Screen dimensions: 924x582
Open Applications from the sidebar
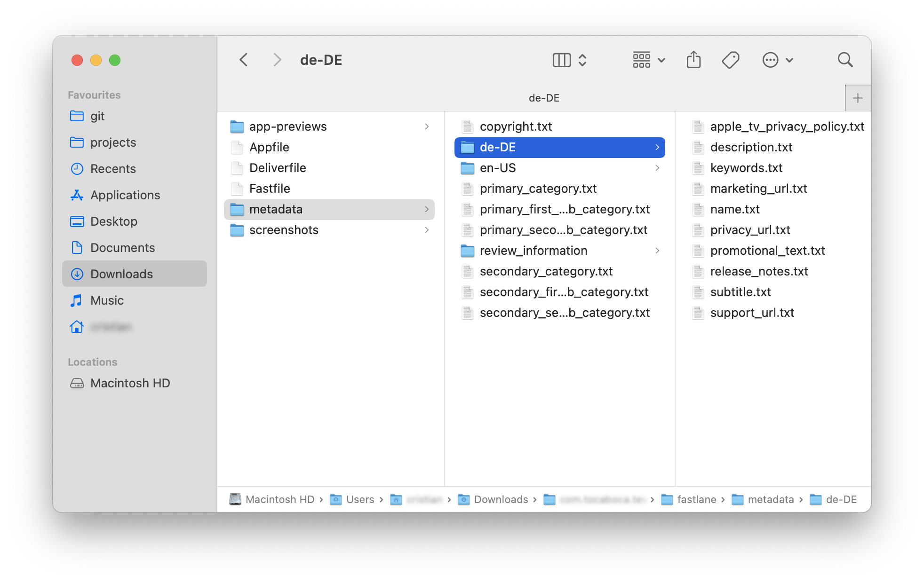point(135,195)
